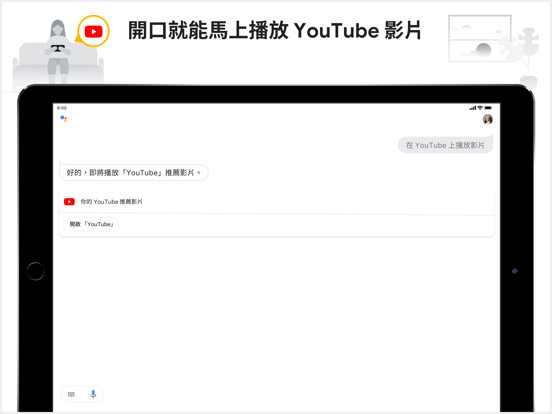Open the keyboard input icon
Image resolution: width=552 pixels, height=414 pixels.
71,394
